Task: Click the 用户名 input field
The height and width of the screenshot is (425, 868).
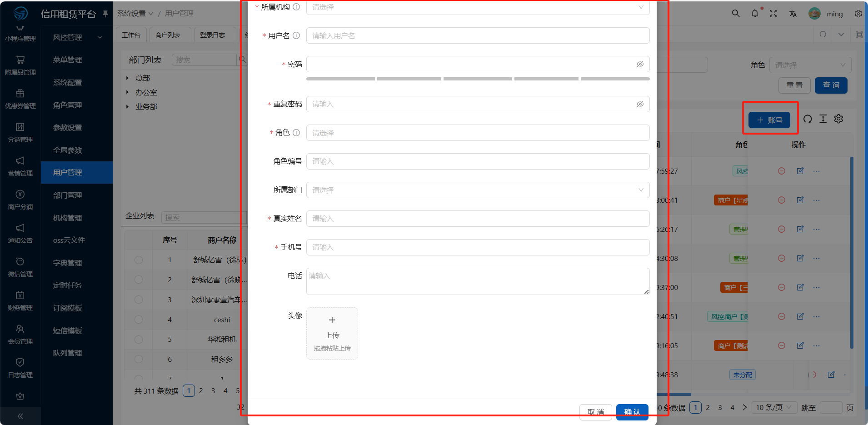Action: pyautogui.click(x=478, y=35)
